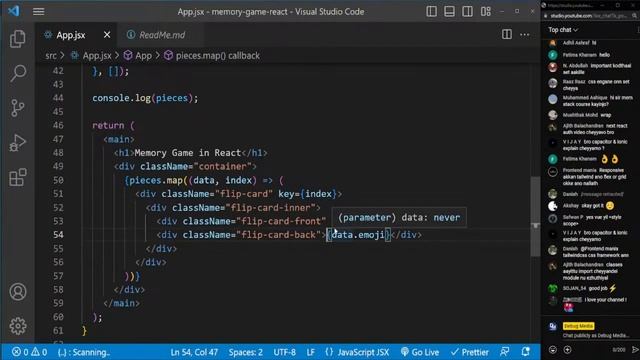Split the editor to the right
Viewport: 640px width, 360px height.
[x=507, y=35]
